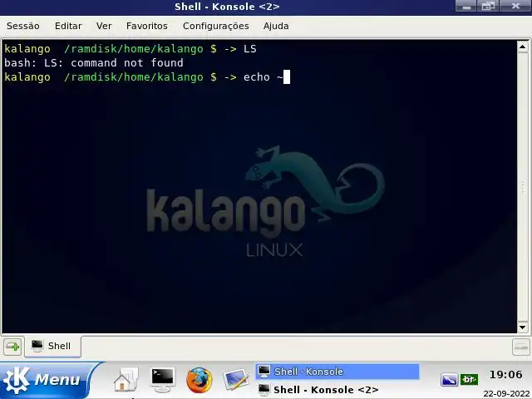Maximize the Konsole window
The image size is (532, 399).
(488, 6)
